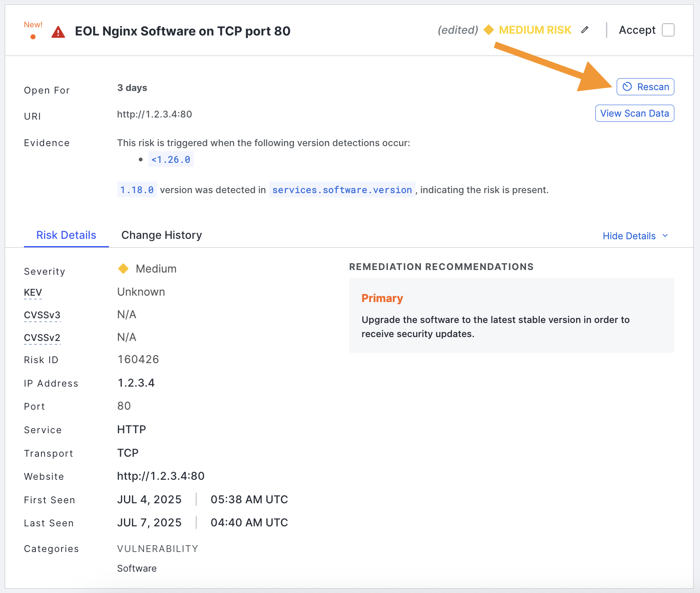
Task: Click the Rescan button
Action: 645,87
